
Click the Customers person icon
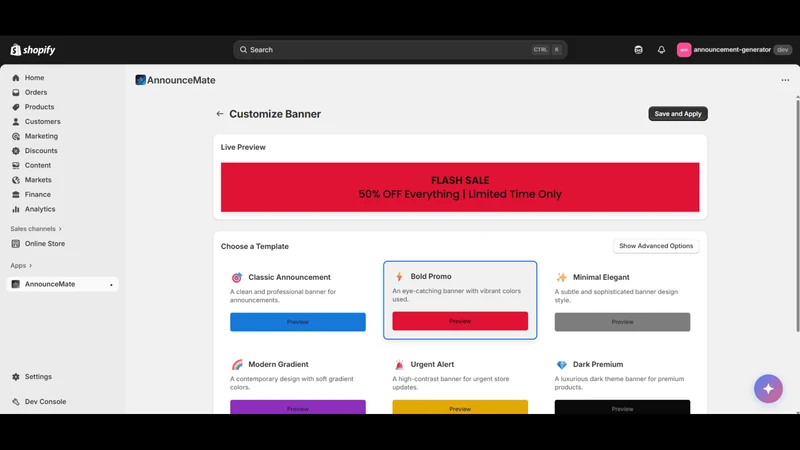[16, 121]
